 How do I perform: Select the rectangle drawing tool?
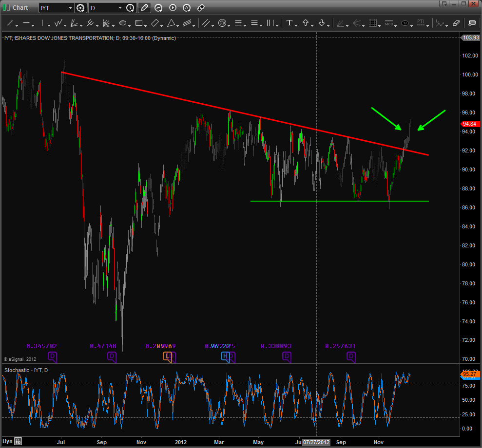tap(138, 23)
